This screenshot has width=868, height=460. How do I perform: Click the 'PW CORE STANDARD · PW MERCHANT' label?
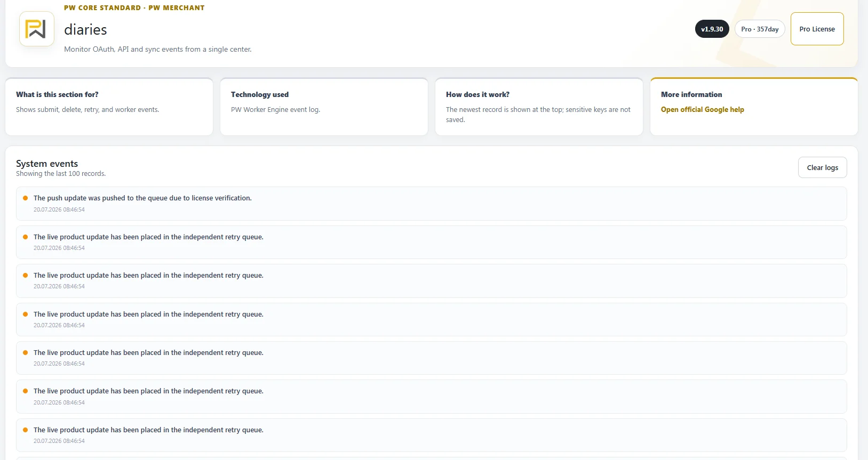134,8
